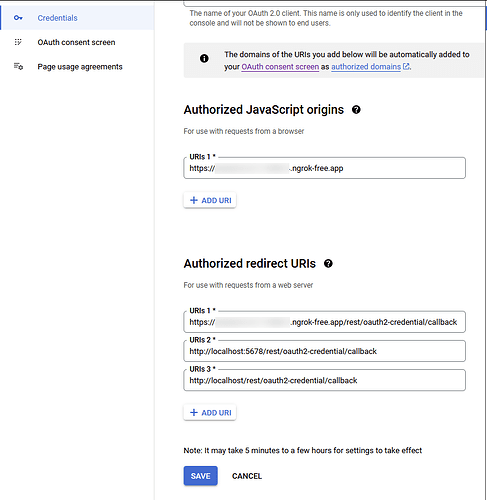Viewport: 487px width, 500px height.
Task: Click the info icon in the domains notice
Action: [x=204, y=59]
